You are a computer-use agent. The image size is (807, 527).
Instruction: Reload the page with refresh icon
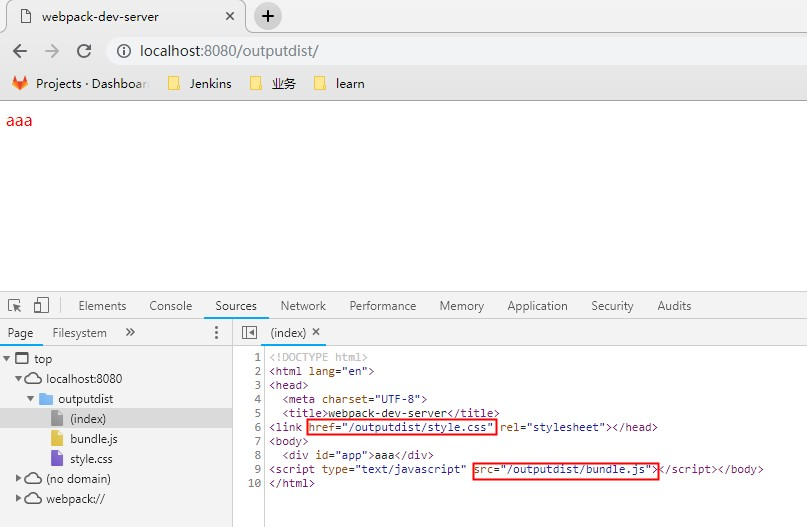[x=84, y=51]
